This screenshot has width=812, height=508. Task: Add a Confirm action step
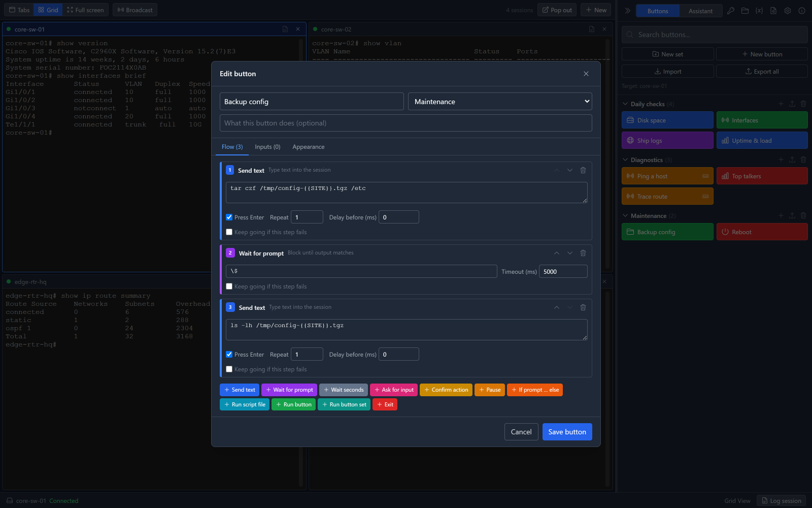coord(446,390)
